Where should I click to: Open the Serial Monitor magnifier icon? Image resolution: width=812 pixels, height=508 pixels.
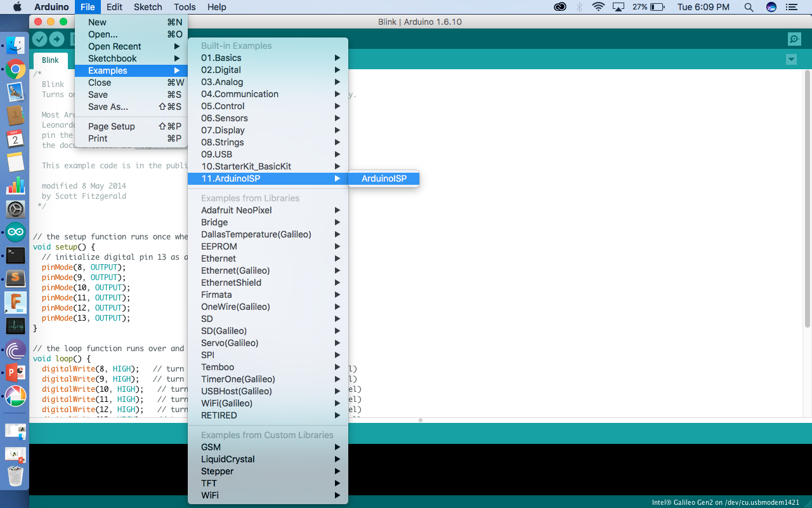point(794,39)
